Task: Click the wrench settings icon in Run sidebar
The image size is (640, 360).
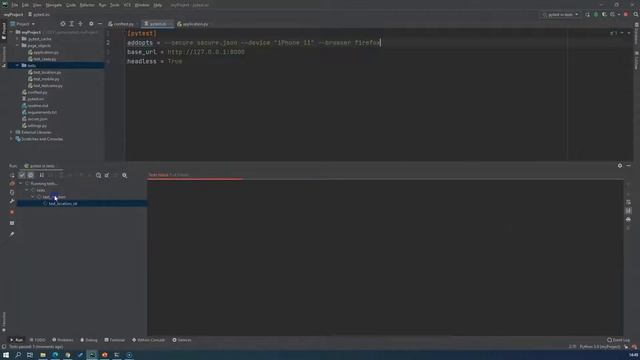Action: [12, 201]
